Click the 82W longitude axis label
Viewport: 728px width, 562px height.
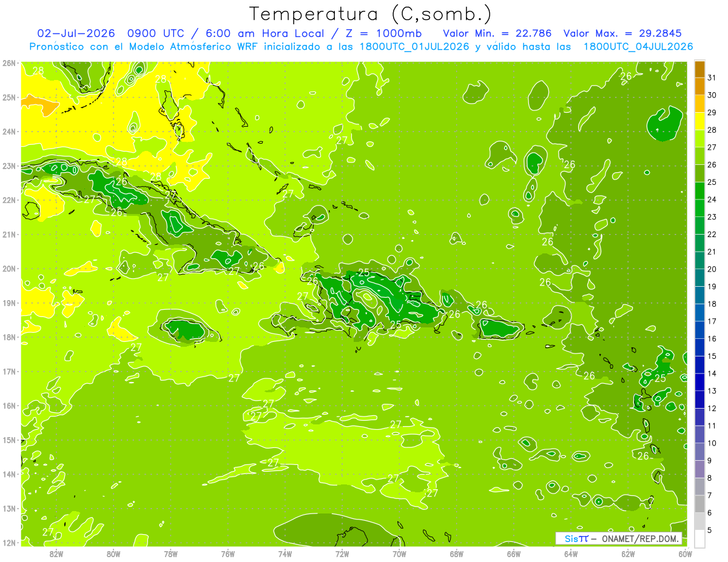(x=56, y=553)
